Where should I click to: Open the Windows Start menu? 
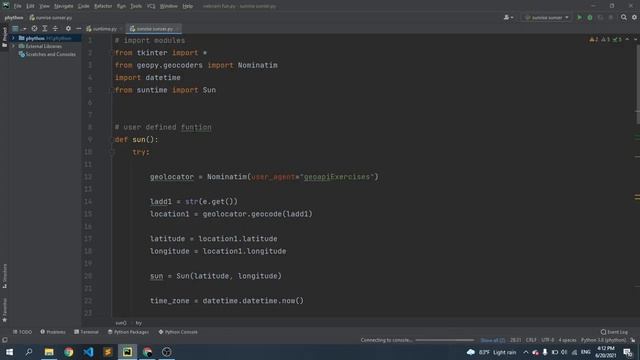pos(9,352)
